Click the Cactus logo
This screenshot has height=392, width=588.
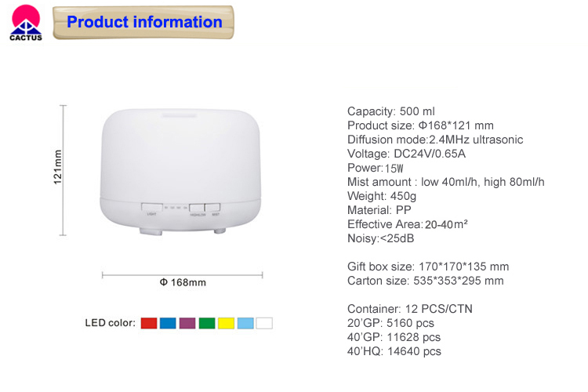click(26, 21)
